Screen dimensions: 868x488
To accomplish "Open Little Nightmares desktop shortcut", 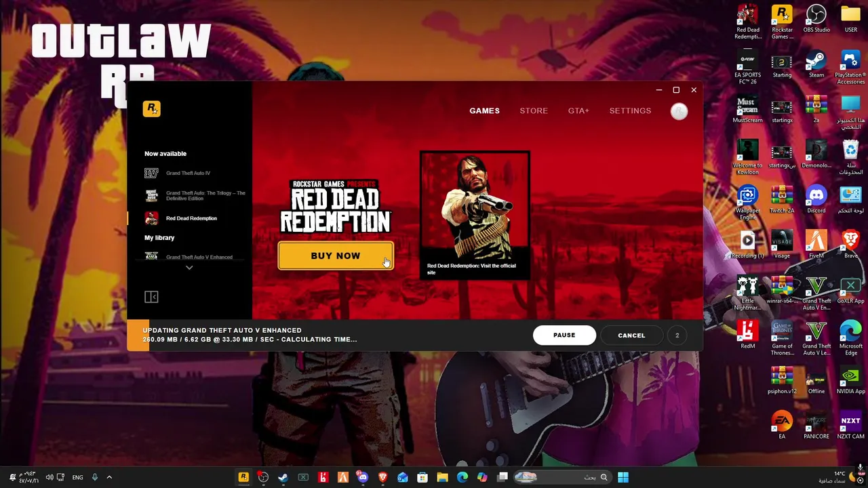I will (x=748, y=293).
